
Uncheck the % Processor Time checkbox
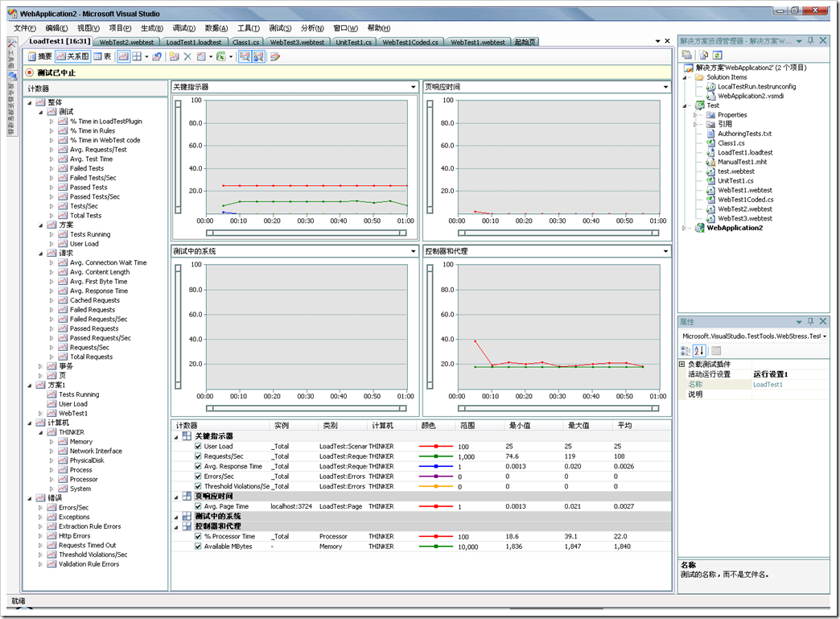tap(198, 536)
